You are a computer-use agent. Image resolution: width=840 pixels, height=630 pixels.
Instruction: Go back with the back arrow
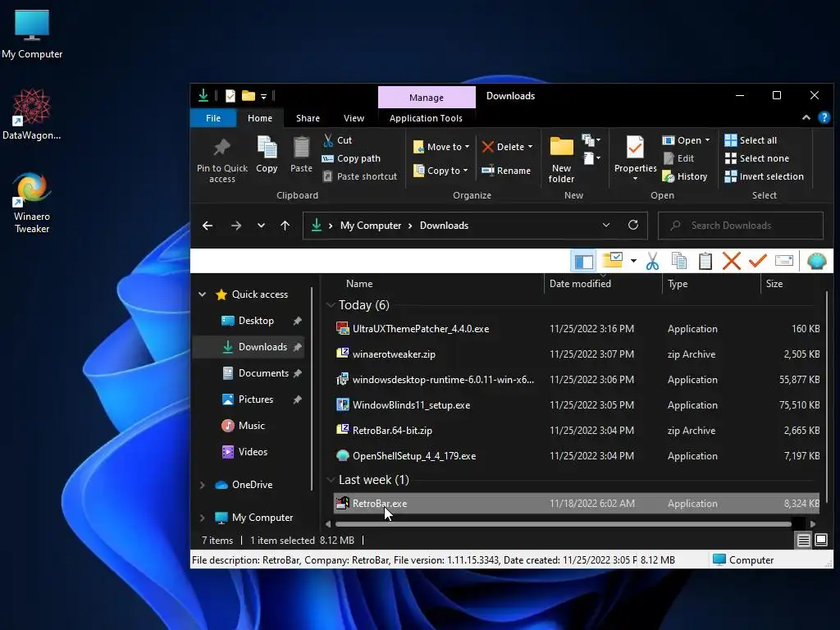coord(208,226)
